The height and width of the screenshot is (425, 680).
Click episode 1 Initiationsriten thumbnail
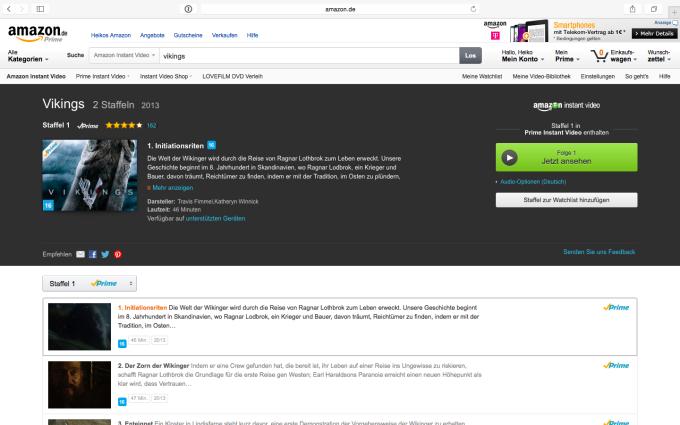79,327
